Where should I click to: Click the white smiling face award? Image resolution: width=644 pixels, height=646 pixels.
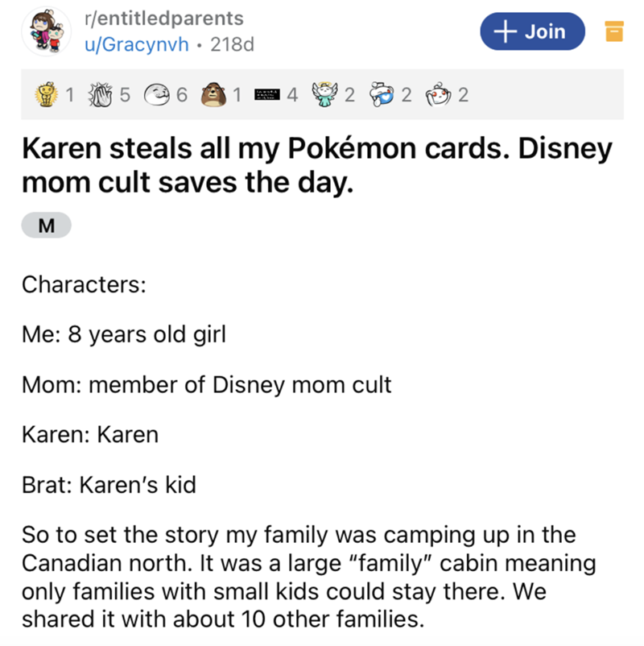point(156,97)
